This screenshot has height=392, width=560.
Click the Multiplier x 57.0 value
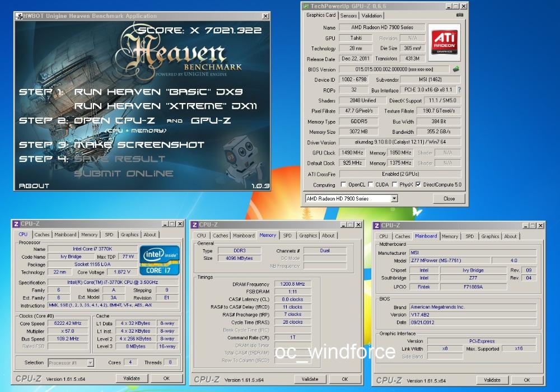point(68,331)
